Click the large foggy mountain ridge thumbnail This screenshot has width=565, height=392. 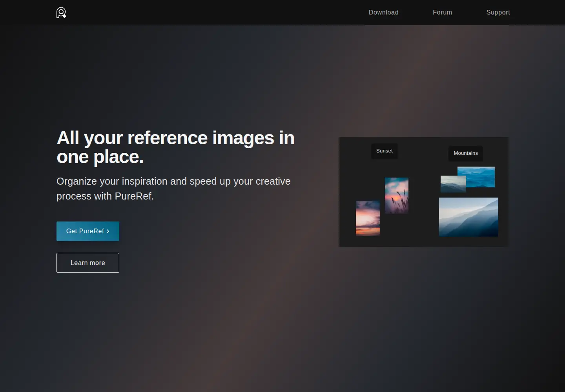[468, 217]
